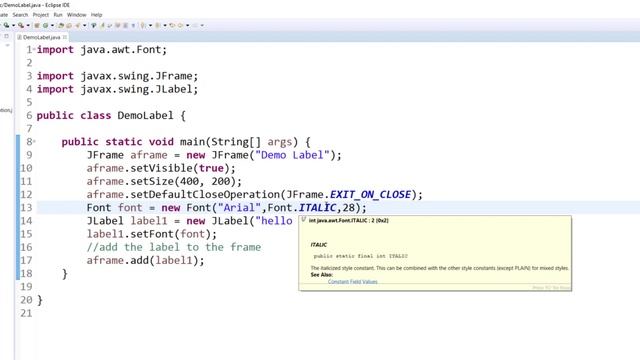Open the Project menu
This screenshot has width=640, height=360.
tap(40, 15)
